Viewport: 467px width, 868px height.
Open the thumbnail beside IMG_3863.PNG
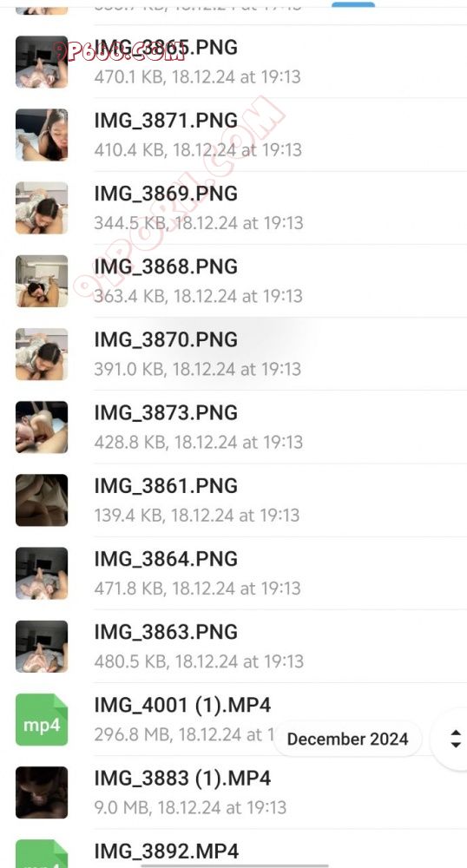point(42,646)
